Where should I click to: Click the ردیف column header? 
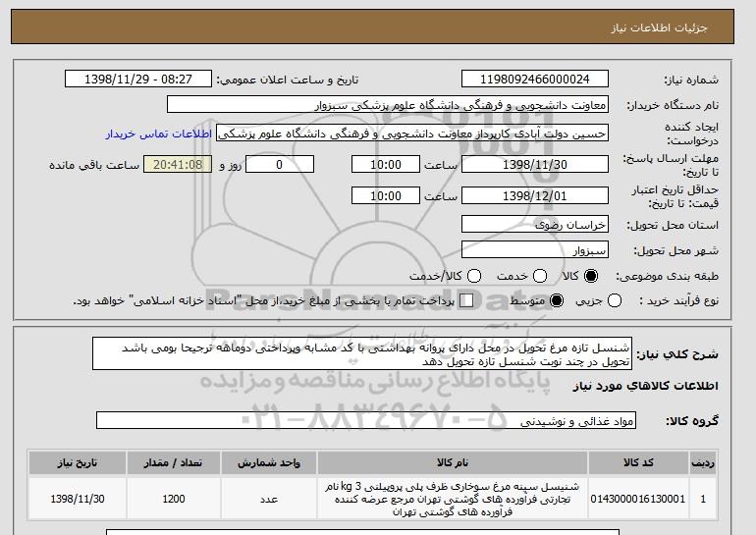point(703,462)
